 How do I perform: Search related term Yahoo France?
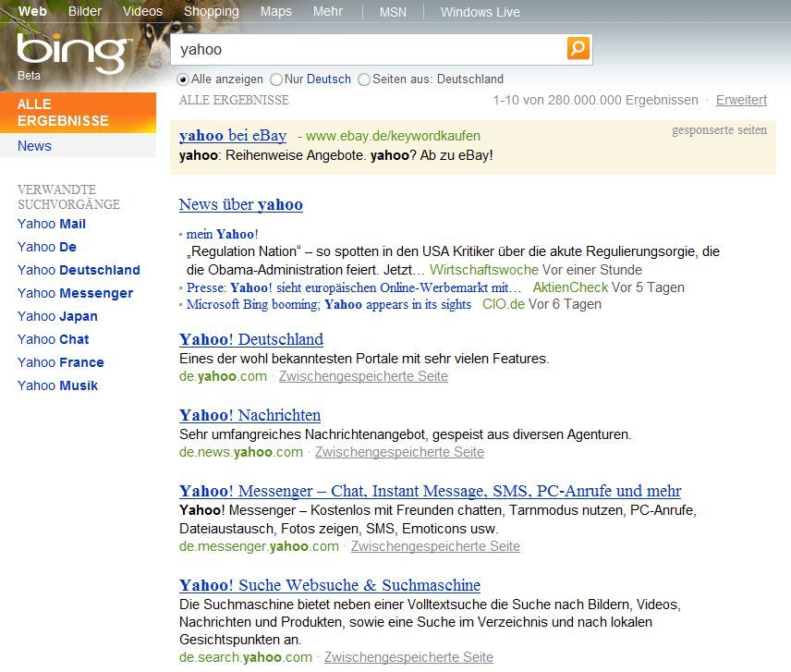[x=61, y=362]
